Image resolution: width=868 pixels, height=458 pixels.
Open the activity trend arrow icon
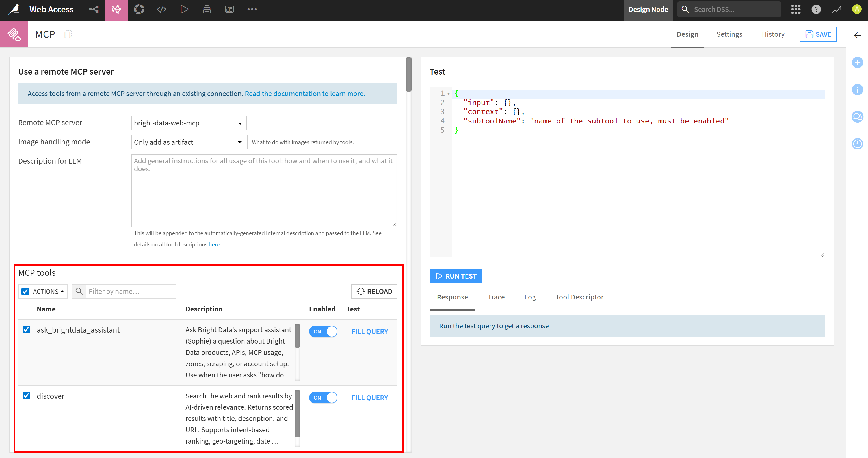tap(836, 9)
